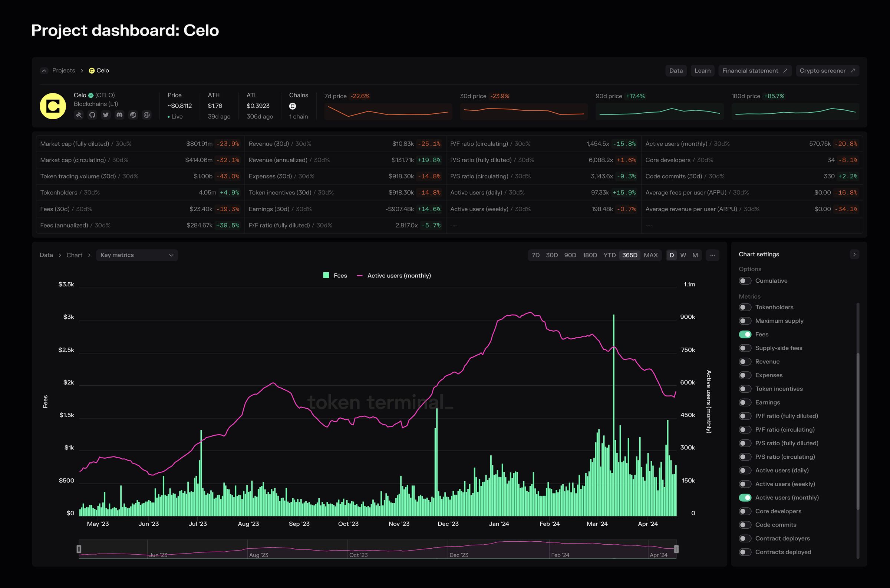Open the Celo governance gavel icon link
The width and height of the screenshot is (890, 588).
pos(79,115)
